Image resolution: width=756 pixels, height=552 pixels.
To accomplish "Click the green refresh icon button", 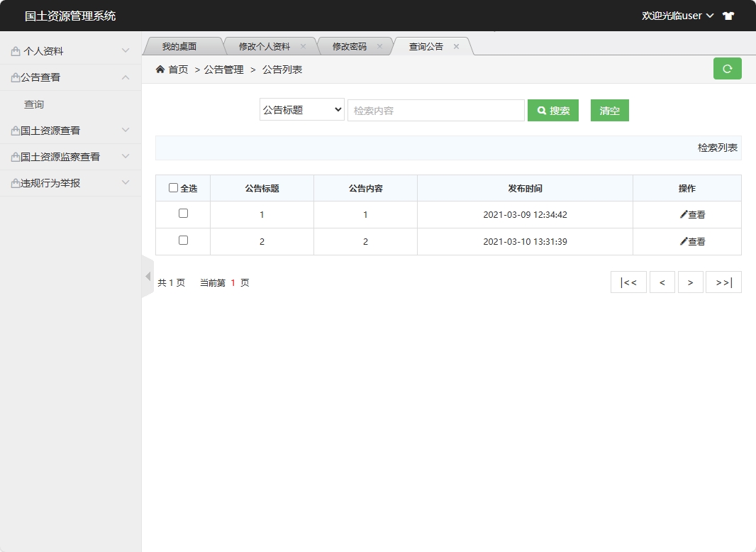I will 727,69.
